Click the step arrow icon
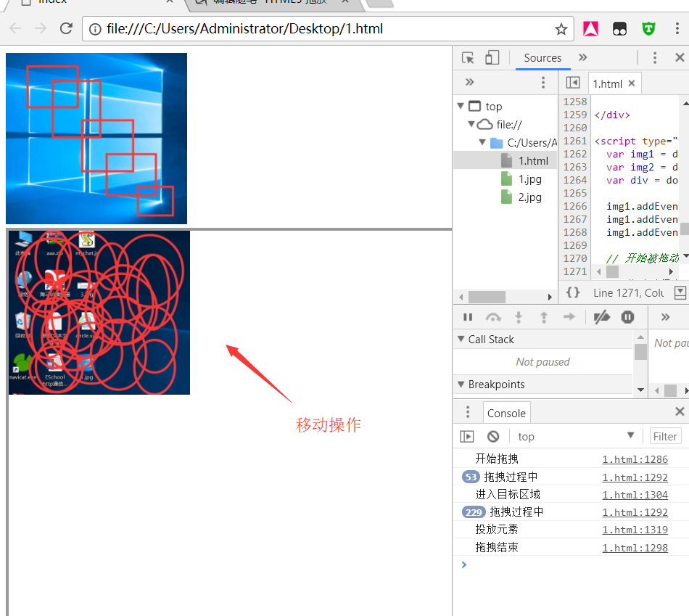 click(569, 316)
